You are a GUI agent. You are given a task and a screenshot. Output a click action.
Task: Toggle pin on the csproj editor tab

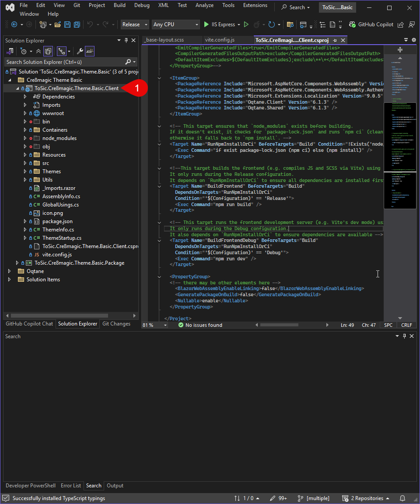335,40
